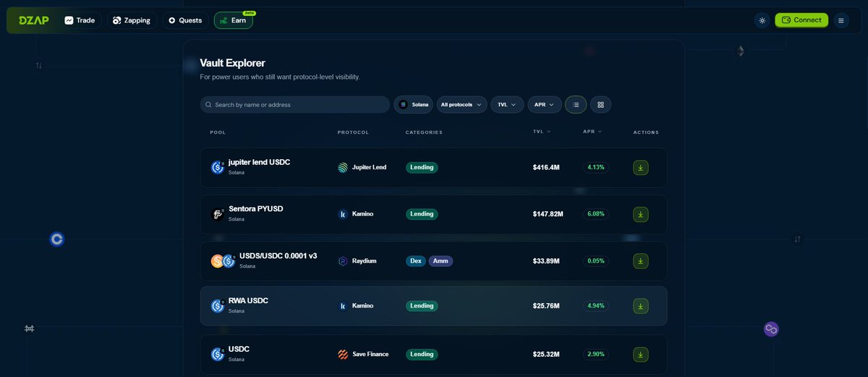Select the RWA USDC pool name

pos(248,300)
